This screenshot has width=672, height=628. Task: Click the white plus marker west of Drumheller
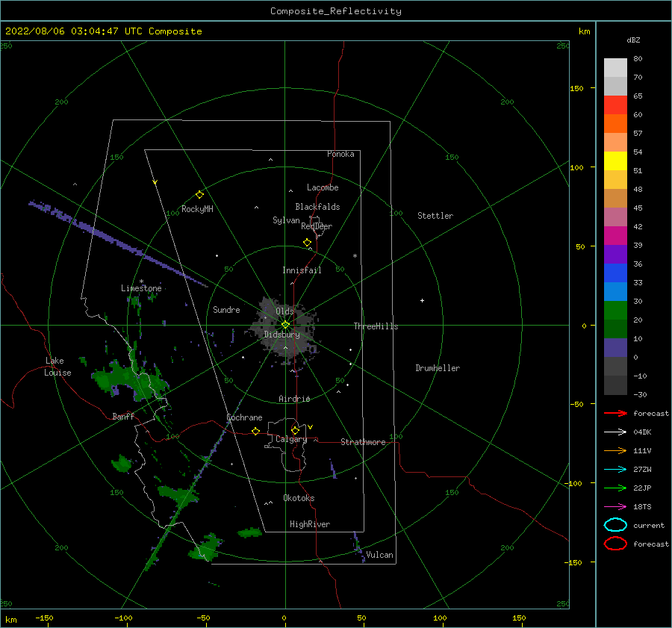pyautogui.click(x=422, y=300)
